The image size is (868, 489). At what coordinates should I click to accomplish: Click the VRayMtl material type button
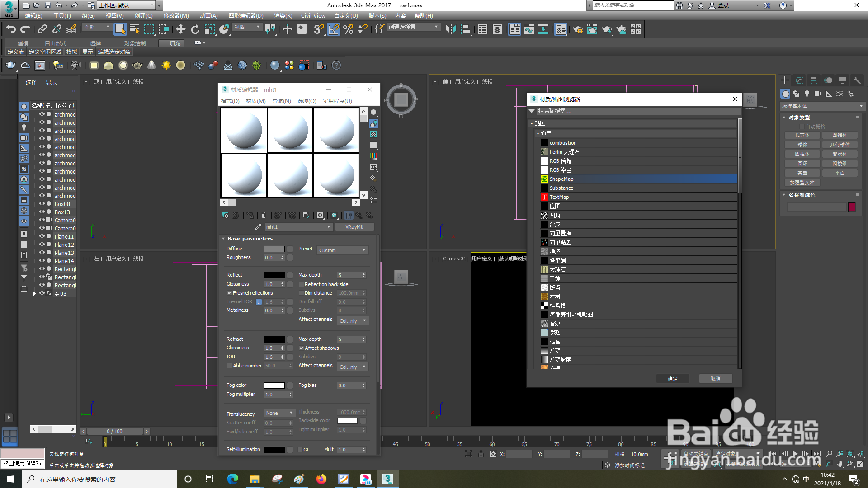point(354,227)
